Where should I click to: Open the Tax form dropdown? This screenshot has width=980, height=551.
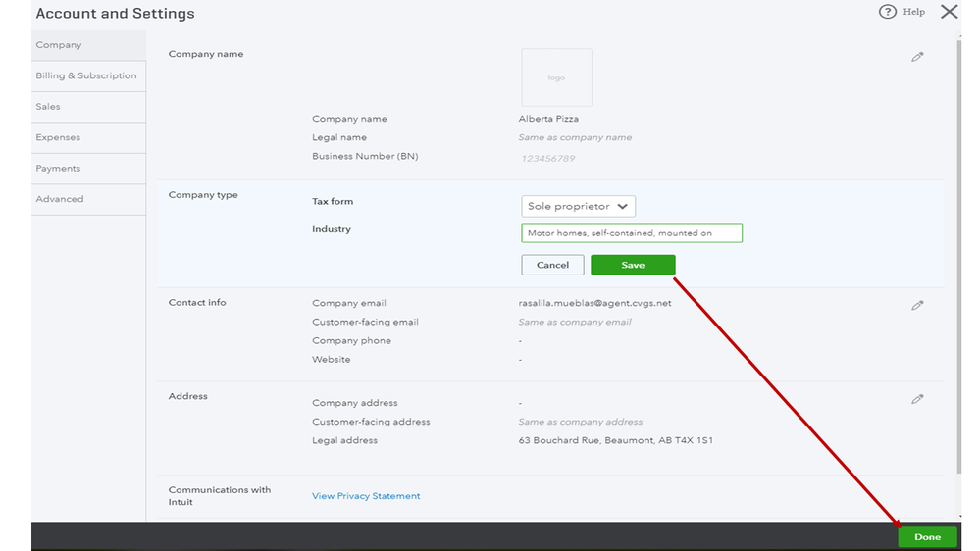(578, 207)
